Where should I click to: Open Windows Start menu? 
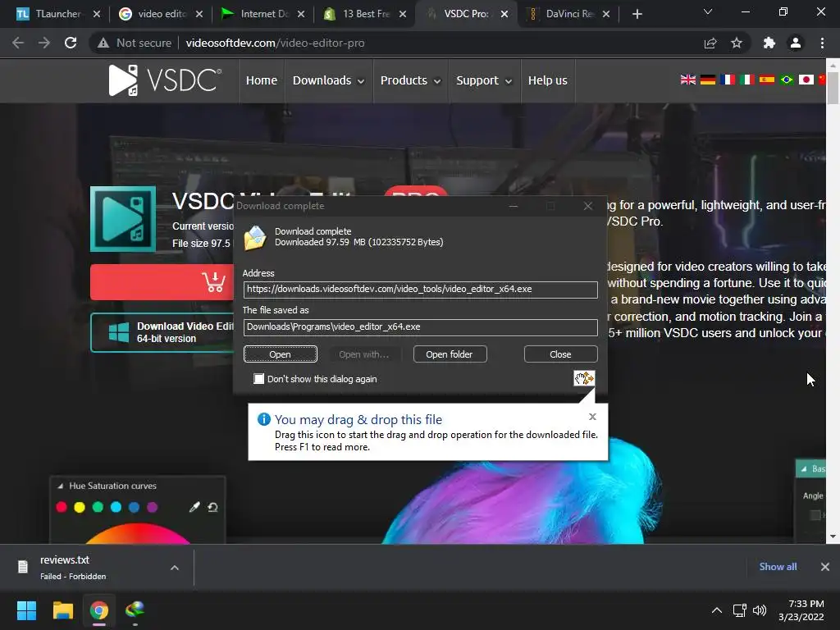click(x=26, y=610)
